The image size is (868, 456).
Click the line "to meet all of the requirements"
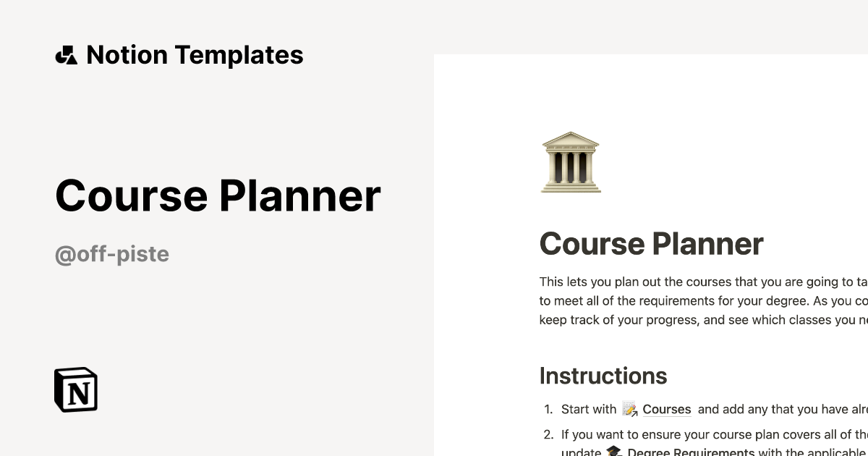(702, 300)
